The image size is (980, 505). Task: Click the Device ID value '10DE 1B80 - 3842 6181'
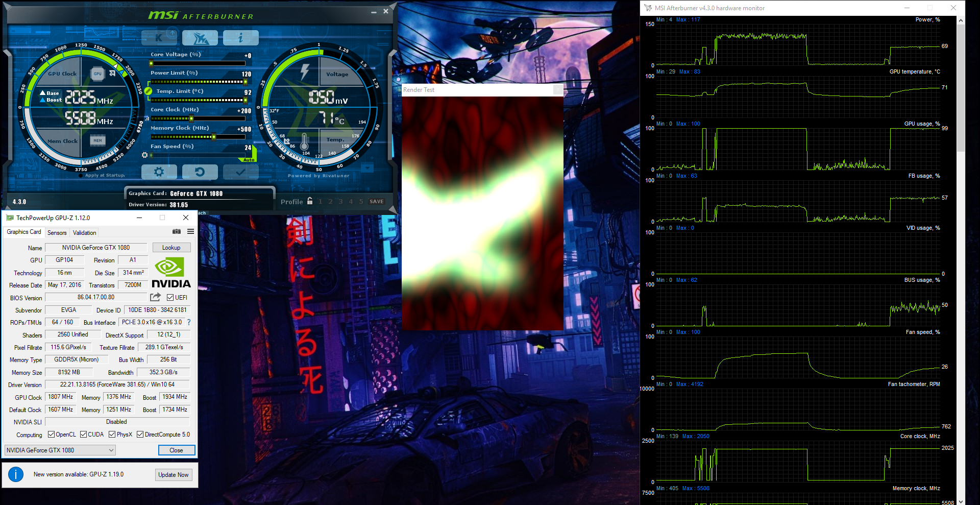coord(157,310)
